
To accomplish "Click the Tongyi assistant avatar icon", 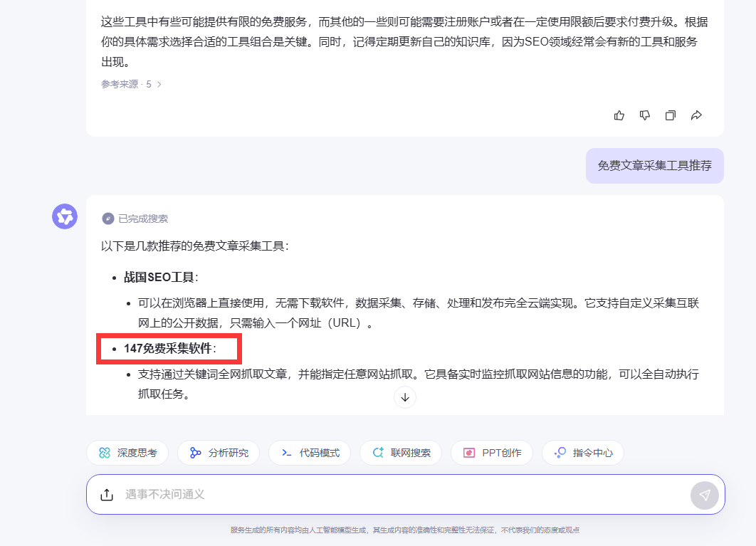I will coord(65,216).
